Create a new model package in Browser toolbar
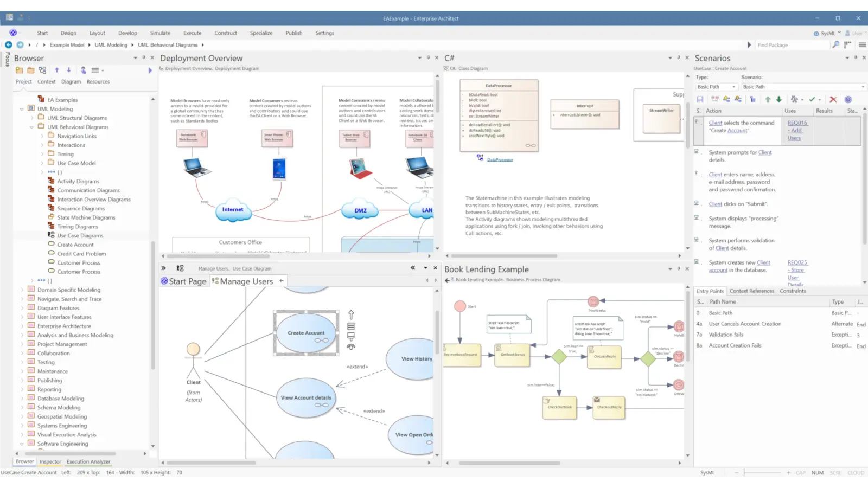 pos(20,70)
